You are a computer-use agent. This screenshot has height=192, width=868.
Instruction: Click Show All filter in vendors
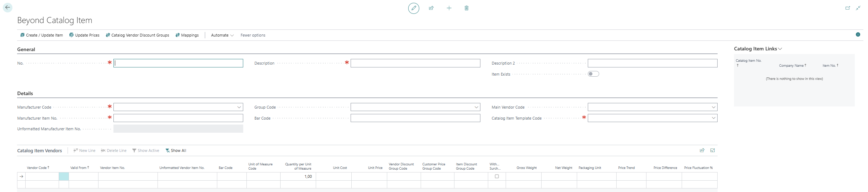coord(176,150)
